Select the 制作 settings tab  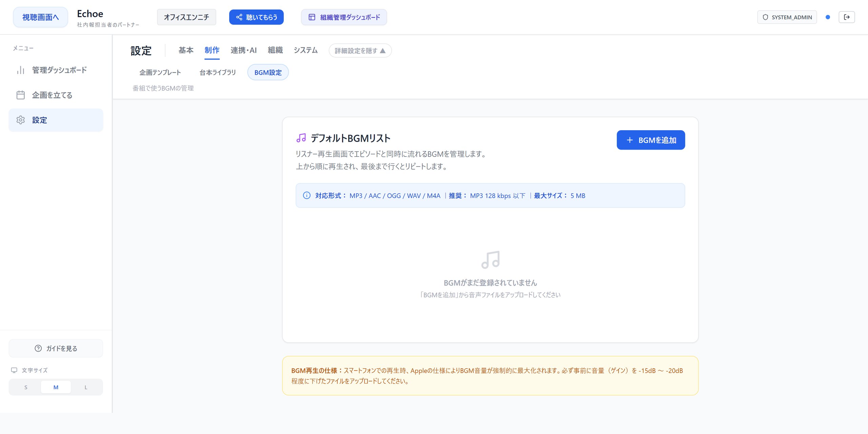(212, 50)
